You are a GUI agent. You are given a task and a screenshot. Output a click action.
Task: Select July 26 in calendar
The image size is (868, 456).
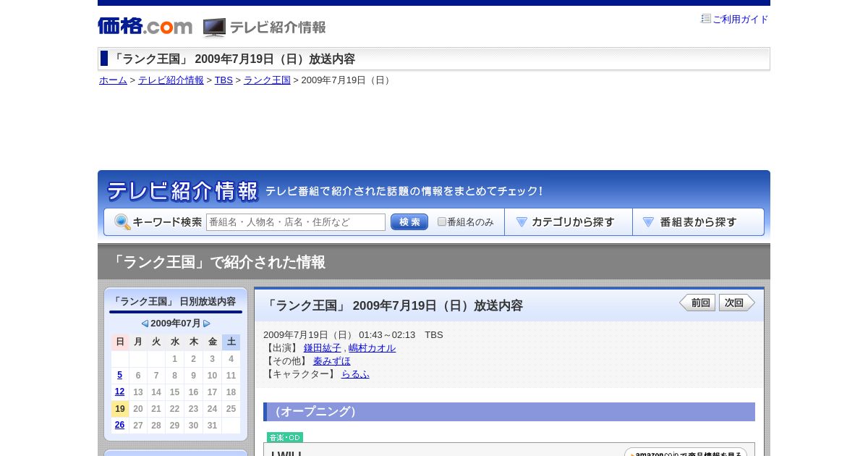pos(120,426)
